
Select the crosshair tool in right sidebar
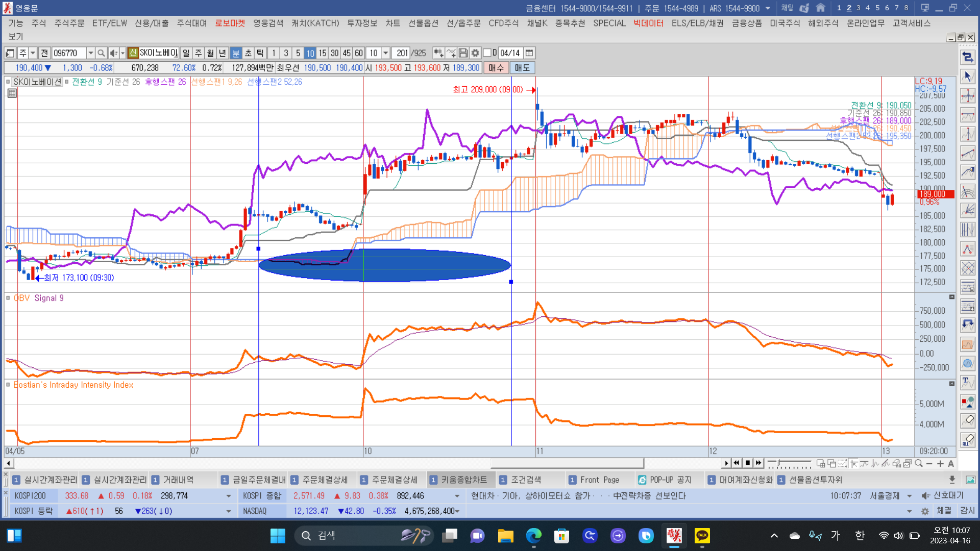coord(967,96)
